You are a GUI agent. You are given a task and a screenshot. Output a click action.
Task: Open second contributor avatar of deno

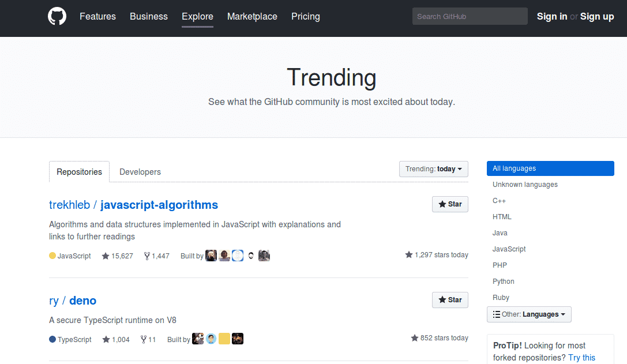(x=211, y=339)
